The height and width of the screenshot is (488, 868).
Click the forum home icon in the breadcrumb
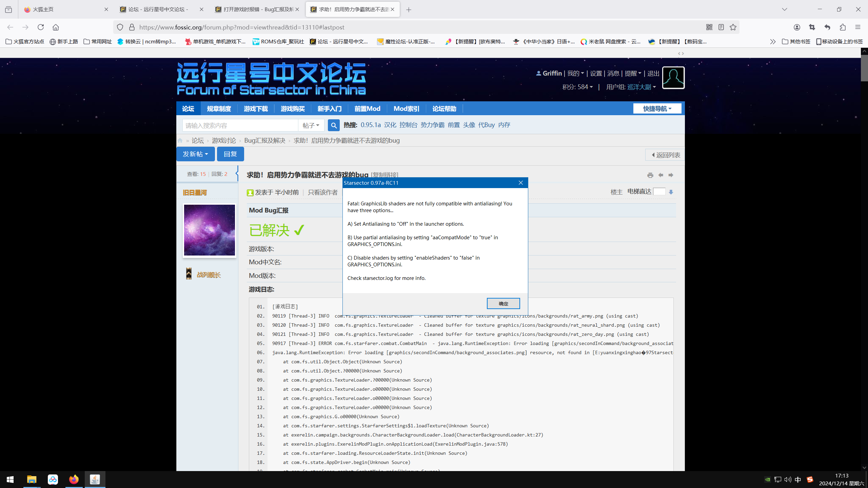(x=180, y=141)
